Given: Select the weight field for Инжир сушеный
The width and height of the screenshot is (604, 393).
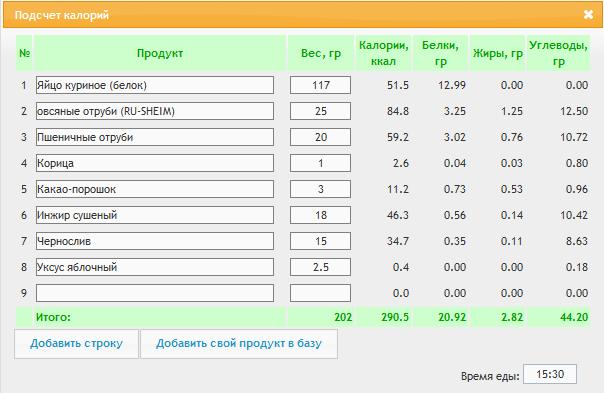Looking at the screenshot, I should tap(320, 215).
